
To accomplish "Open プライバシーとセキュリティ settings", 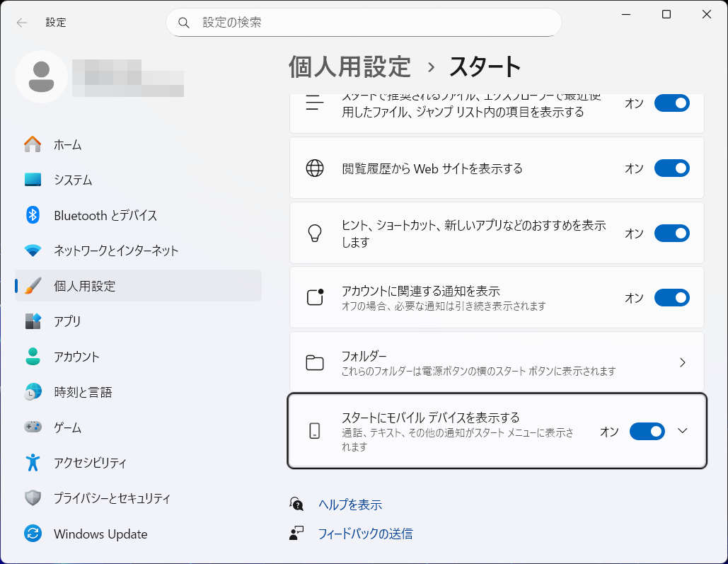I will [139, 498].
